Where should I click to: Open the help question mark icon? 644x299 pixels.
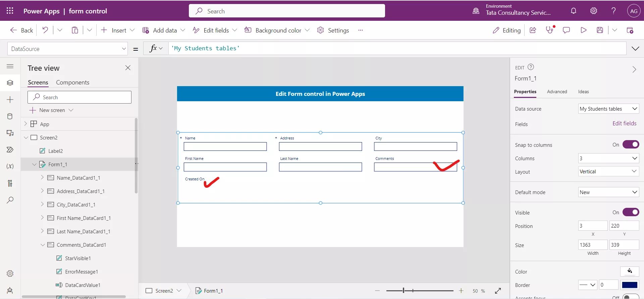pos(613,11)
